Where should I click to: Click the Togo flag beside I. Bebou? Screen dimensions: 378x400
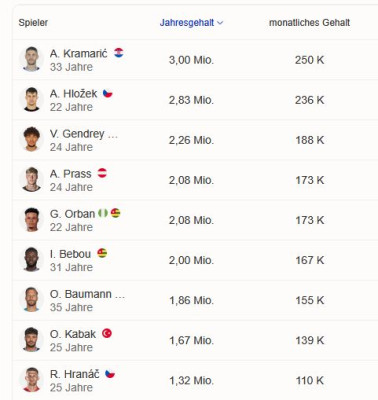pyautogui.click(x=102, y=253)
